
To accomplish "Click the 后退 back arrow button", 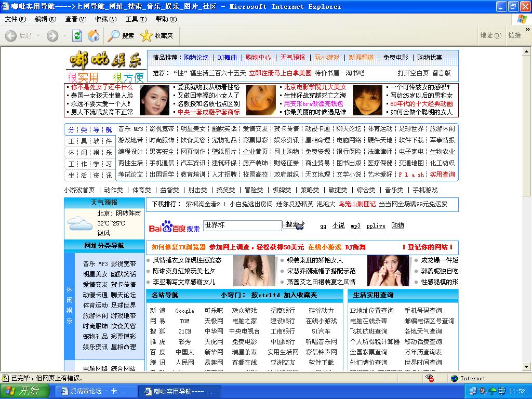I will tap(18, 35).
